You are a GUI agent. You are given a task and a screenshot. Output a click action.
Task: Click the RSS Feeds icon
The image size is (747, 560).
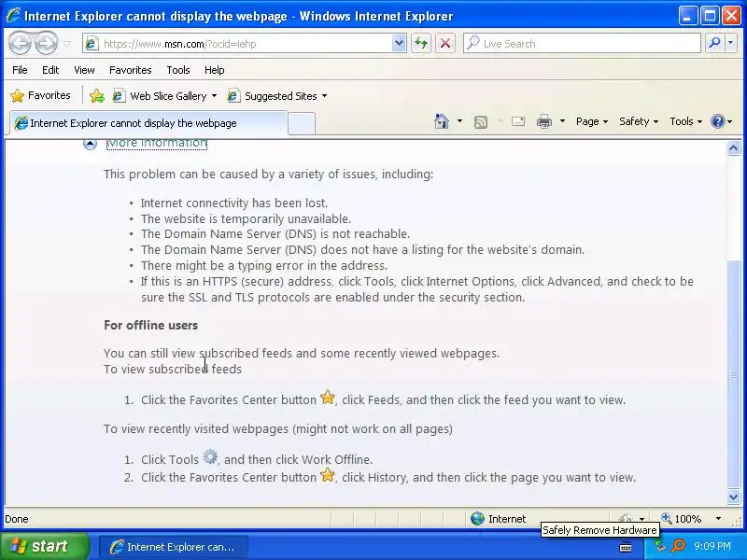[x=481, y=122]
